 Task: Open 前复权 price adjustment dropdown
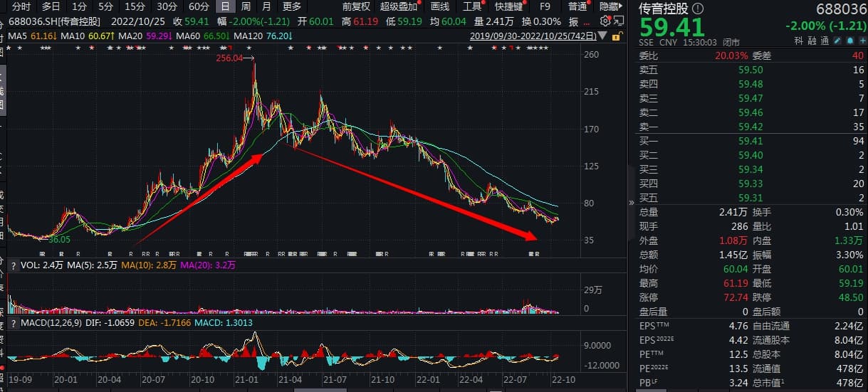click(x=356, y=6)
